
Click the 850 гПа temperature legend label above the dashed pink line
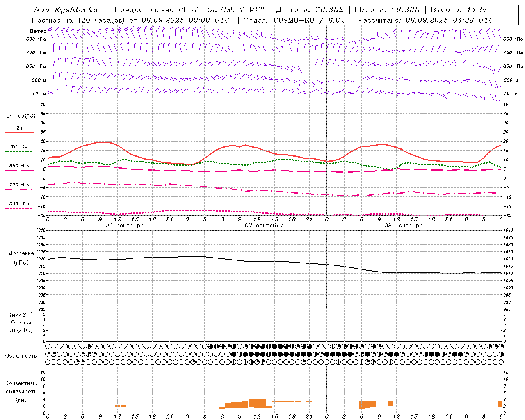(x=19, y=166)
